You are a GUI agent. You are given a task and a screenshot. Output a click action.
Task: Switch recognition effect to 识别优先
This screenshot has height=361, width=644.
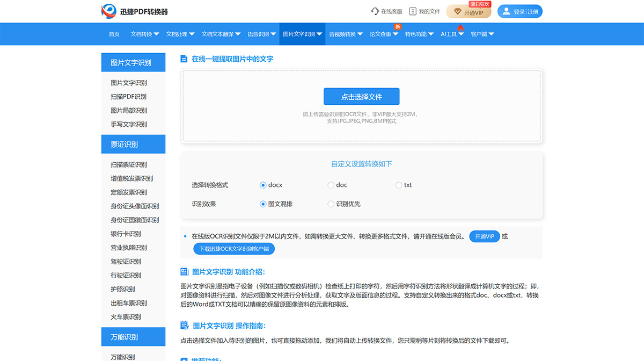331,204
